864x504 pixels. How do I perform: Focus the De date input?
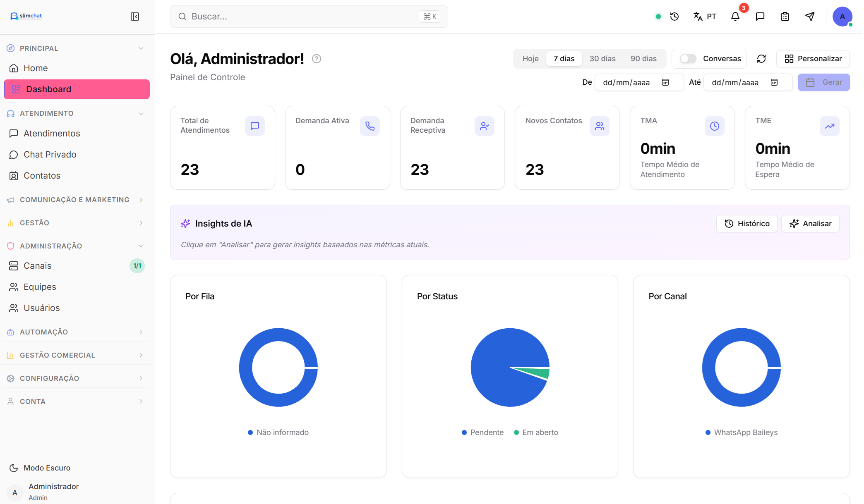tap(639, 82)
